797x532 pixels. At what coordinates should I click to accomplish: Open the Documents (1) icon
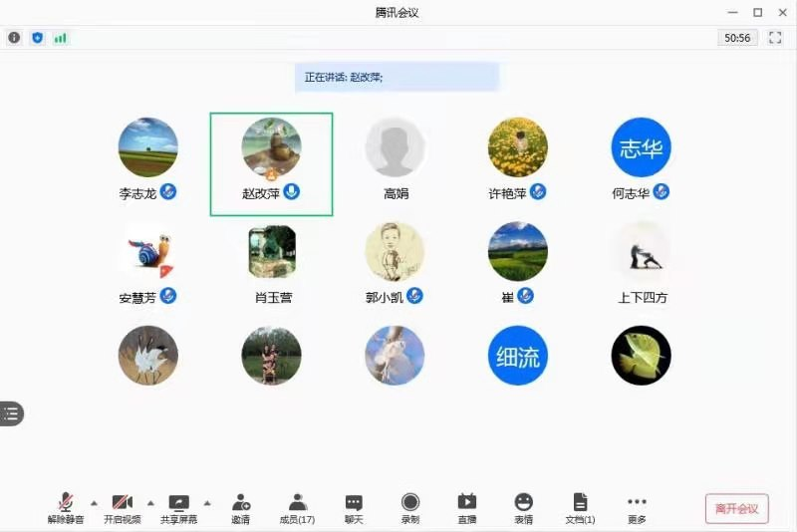(580, 507)
